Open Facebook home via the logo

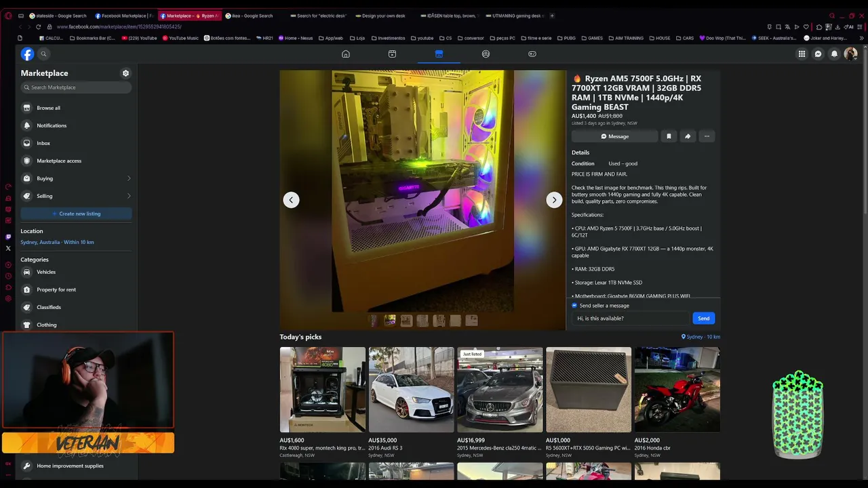pos(27,54)
